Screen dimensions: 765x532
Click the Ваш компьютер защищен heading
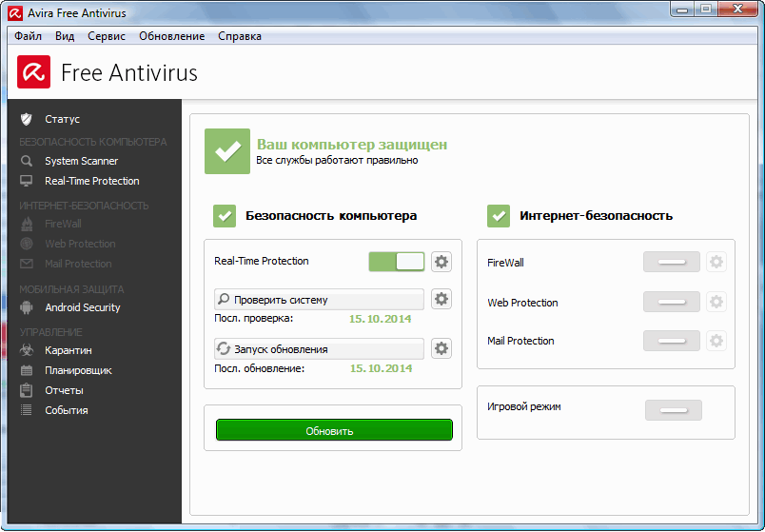352,145
